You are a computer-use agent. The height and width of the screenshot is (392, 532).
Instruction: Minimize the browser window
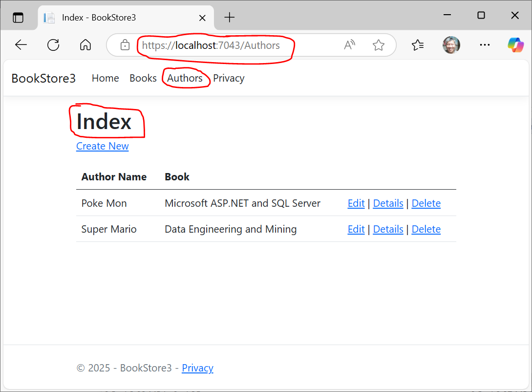447,15
